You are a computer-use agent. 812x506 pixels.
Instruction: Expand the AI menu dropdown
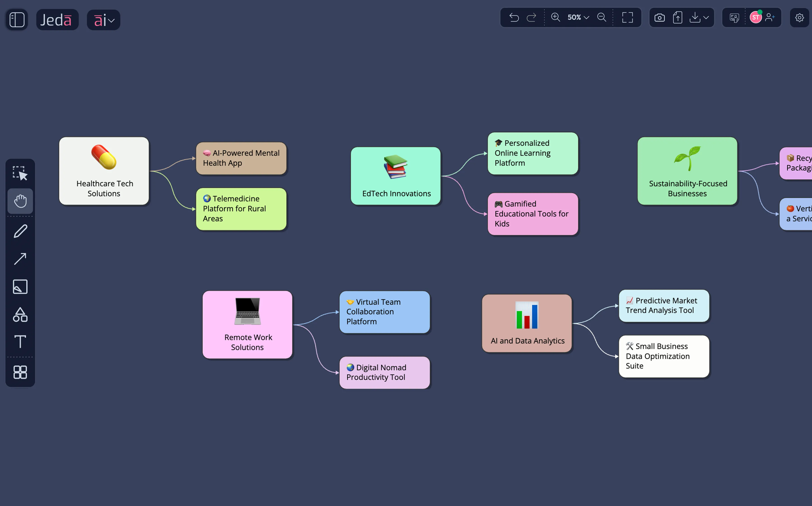104,20
